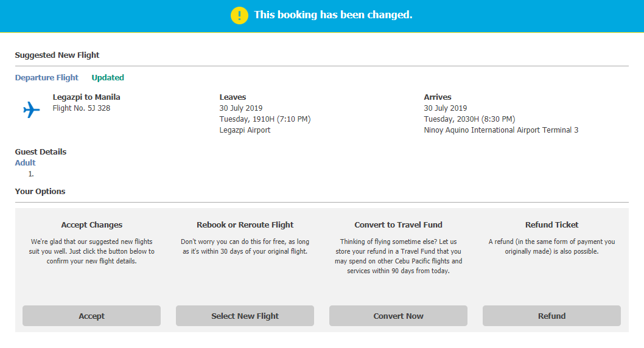Click the Ninoy Aquino International Airport Terminal 3 text
Image resolution: width=644 pixels, height=348 pixels.
click(501, 130)
